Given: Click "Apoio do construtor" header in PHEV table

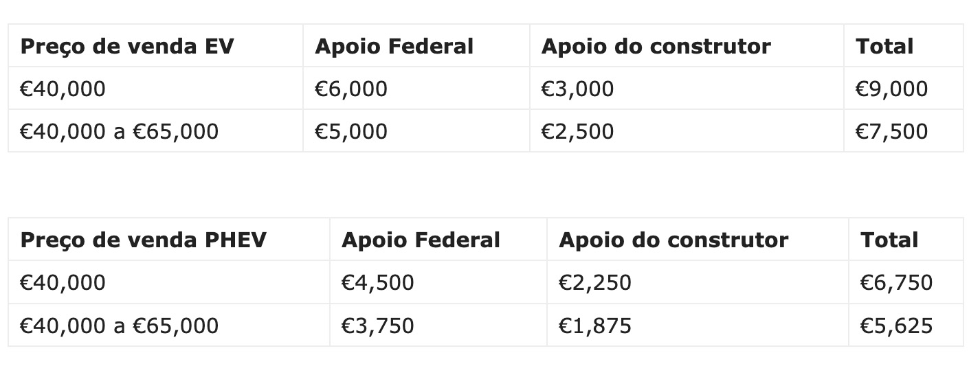Looking at the screenshot, I should tap(673, 240).
